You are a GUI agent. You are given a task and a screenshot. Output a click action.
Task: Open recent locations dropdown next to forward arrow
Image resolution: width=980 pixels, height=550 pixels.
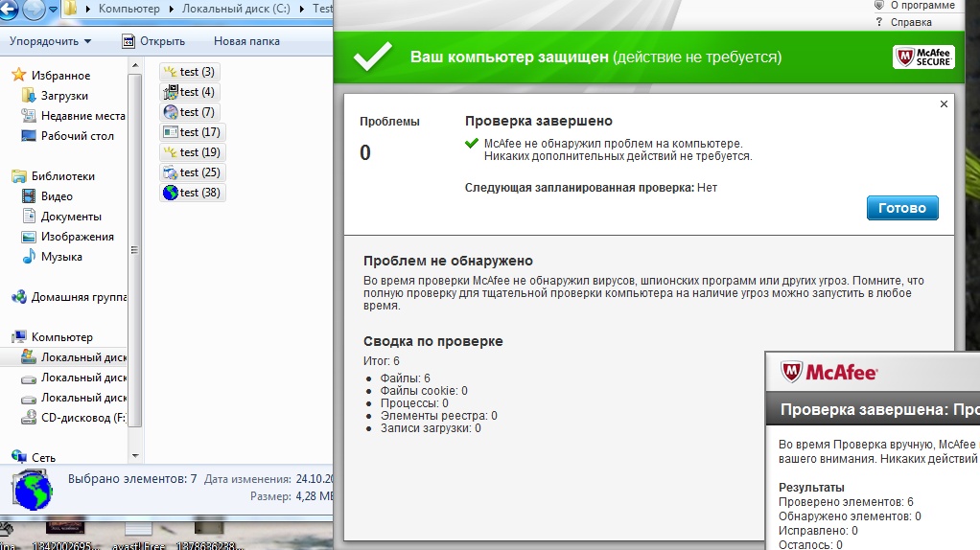(53, 10)
